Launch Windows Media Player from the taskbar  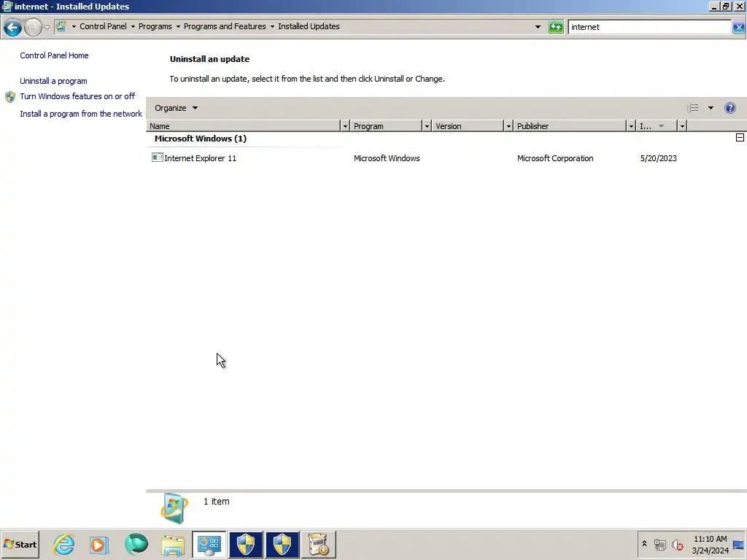(x=99, y=545)
